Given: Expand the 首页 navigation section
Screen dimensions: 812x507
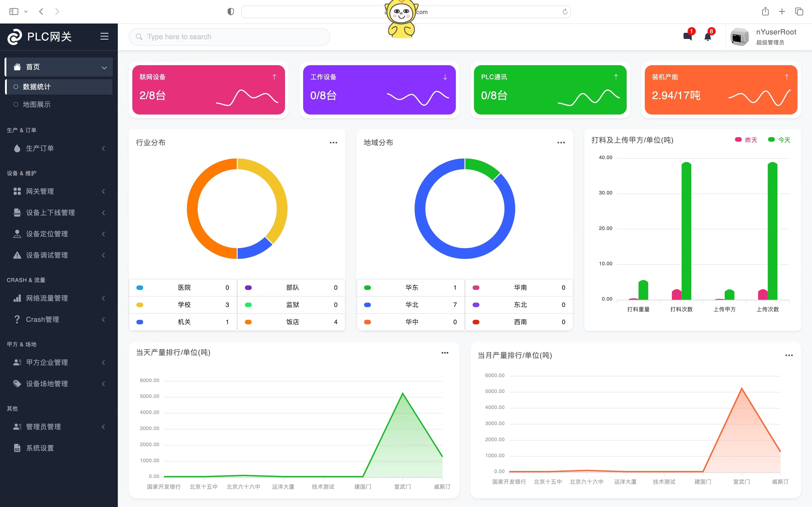Looking at the screenshot, I should coord(104,66).
